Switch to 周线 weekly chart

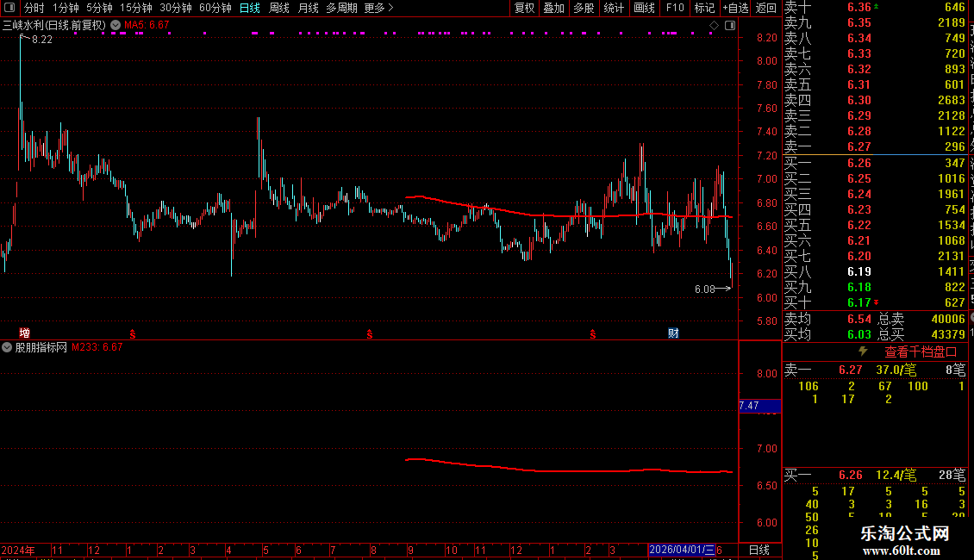click(x=279, y=8)
